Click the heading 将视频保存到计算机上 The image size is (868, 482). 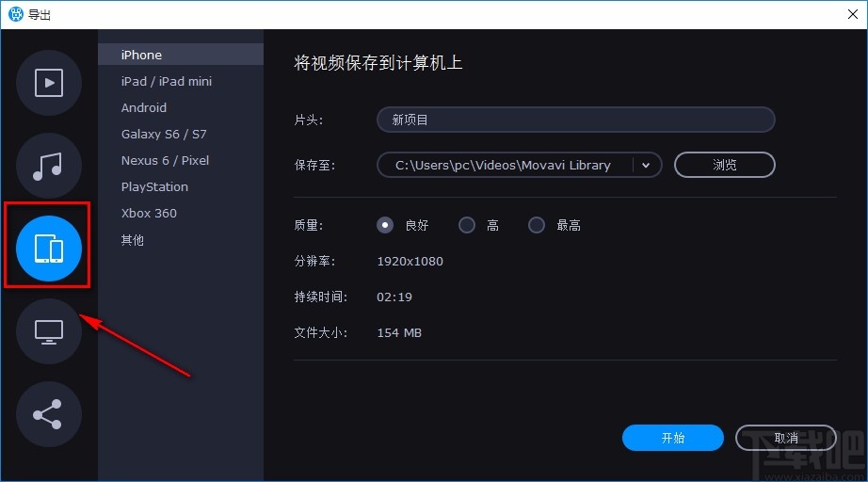point(378,63)
